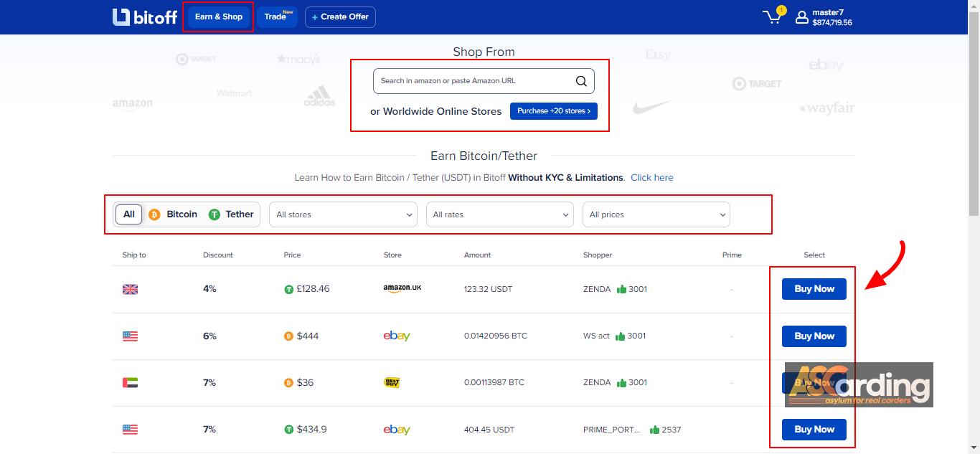The height and width of the screenshot is (454, 980).
Task: Click the 404.45 USDT amount
Action: 489,430
